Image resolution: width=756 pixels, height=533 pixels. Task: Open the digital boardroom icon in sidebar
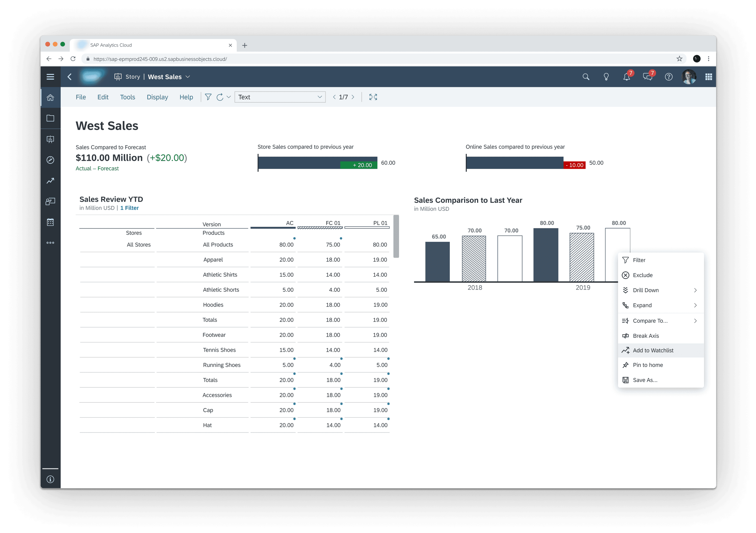50,202
